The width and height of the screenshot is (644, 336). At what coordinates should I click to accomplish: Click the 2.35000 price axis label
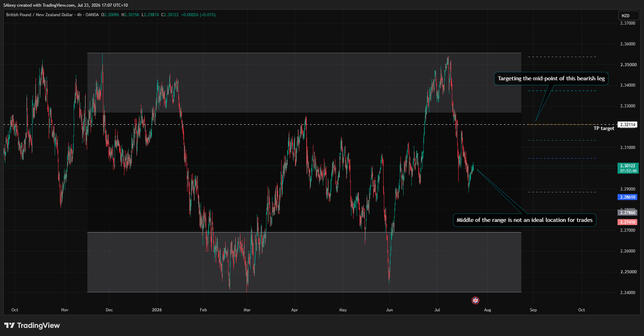(x=628, y=65)
